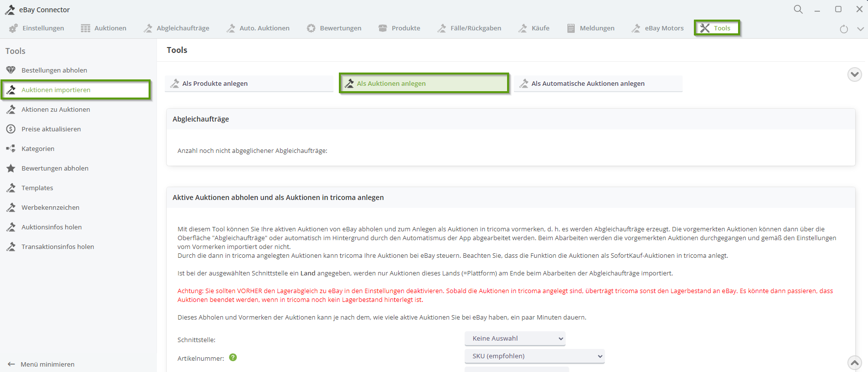
Task: Click the Einstellungen gear icon
Action: [x=13, y=28]
